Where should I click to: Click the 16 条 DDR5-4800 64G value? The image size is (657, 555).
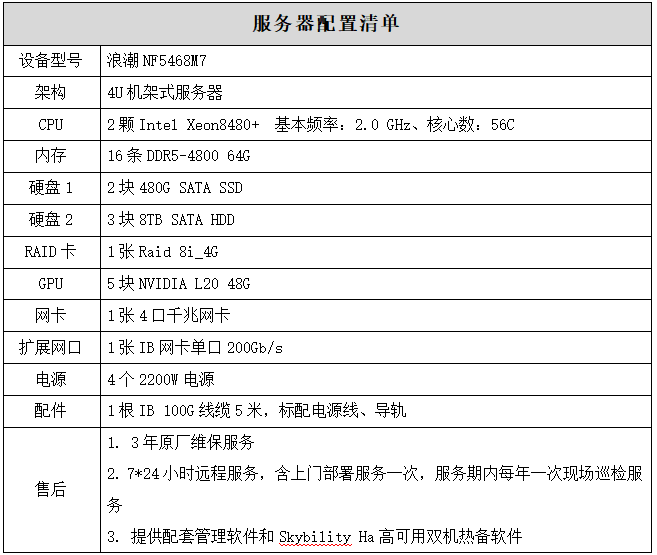point(178,156)
